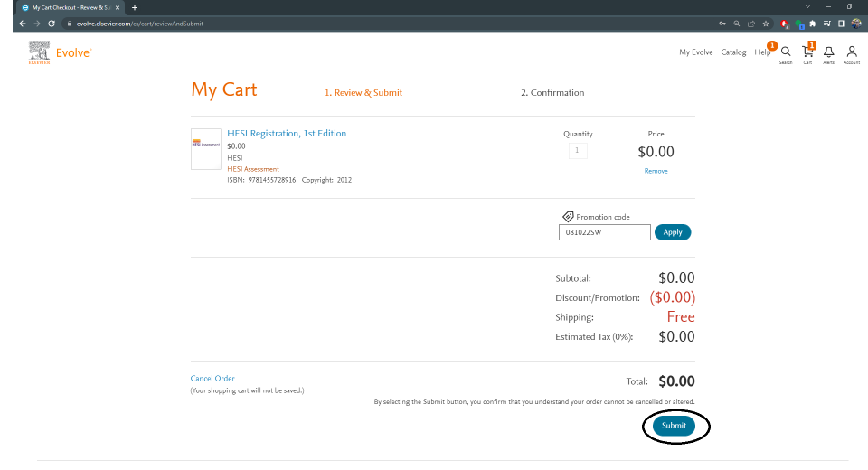This screenshot has height=470, width=868.
Task: Open My Evolve menu item
Action: [x=696, y=52]
